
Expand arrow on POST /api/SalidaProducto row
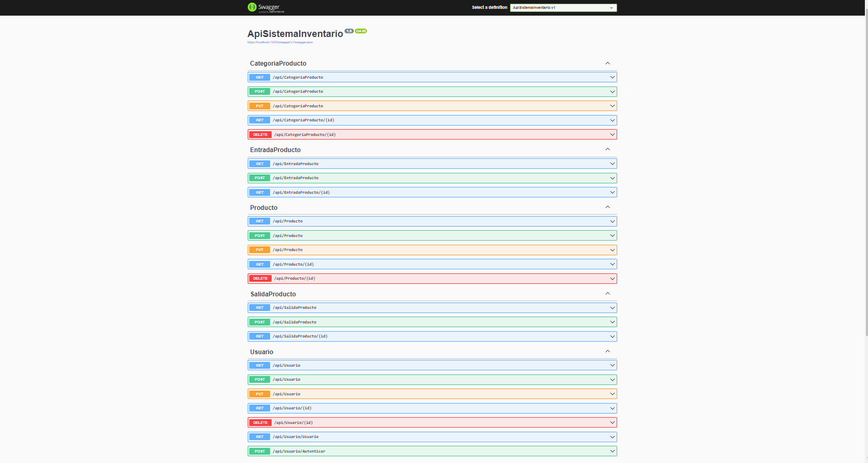point(612,322)
